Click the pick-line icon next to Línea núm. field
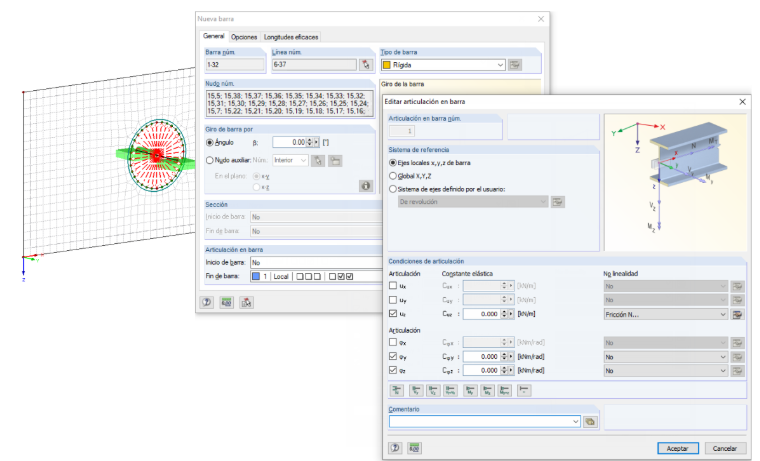Screen dimensions: 760x461 (366, 64)
